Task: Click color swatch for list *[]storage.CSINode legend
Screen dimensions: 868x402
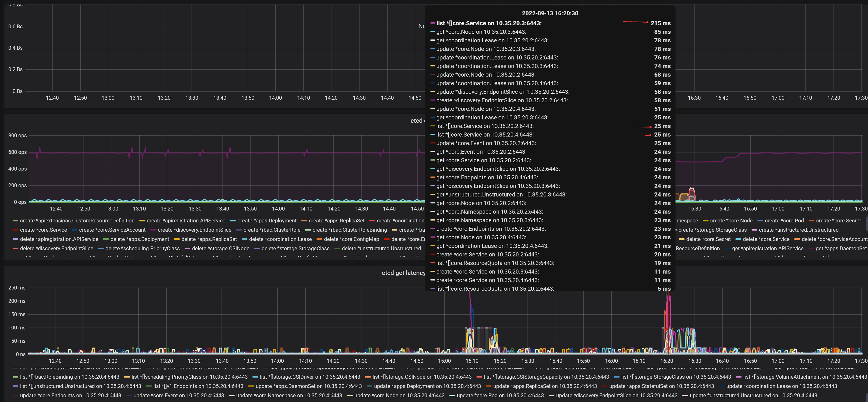Action: 368,377
